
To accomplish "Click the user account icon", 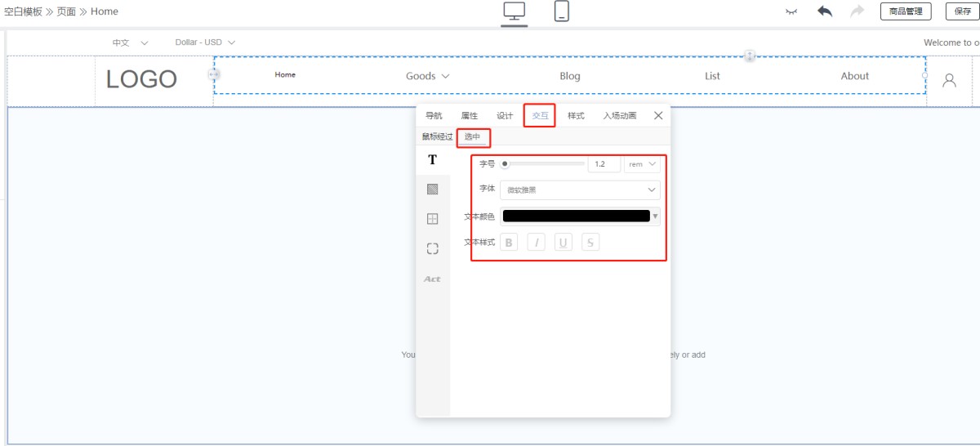I will click(949, 80).
